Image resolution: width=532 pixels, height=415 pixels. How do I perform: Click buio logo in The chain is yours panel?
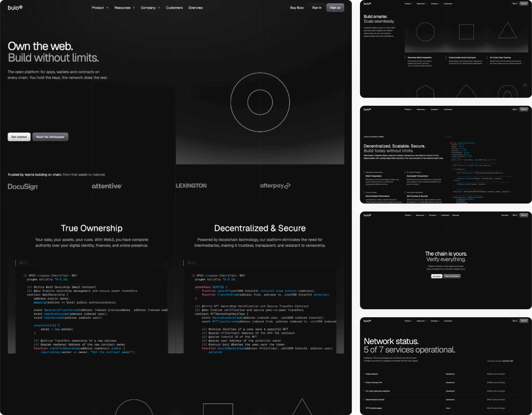[367, 215]
